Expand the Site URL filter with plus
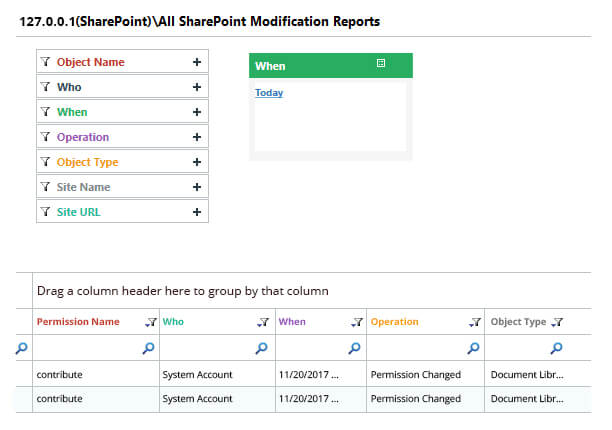Screen dimensions: 612x430 pyautogui.click(x=197, y=212)
